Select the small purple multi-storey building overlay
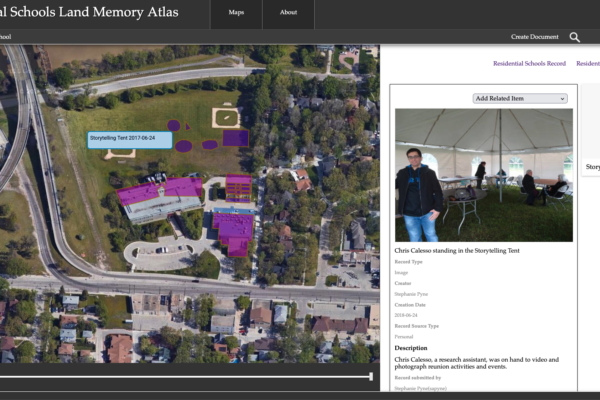600x400 pixels. 239,187
